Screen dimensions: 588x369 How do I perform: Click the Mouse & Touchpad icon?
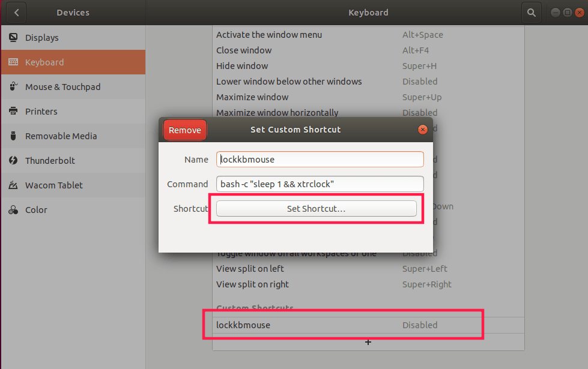coord(13,87)
